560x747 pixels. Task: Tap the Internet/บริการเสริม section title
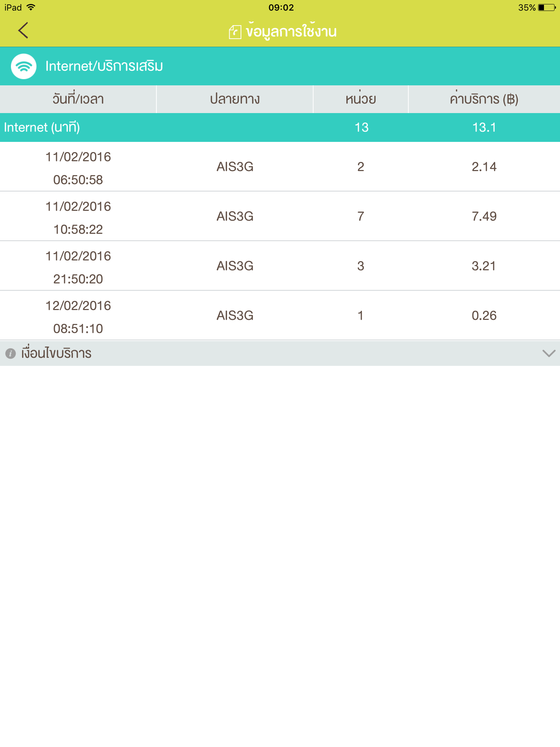pyautogui.click(x=104, y=66)
